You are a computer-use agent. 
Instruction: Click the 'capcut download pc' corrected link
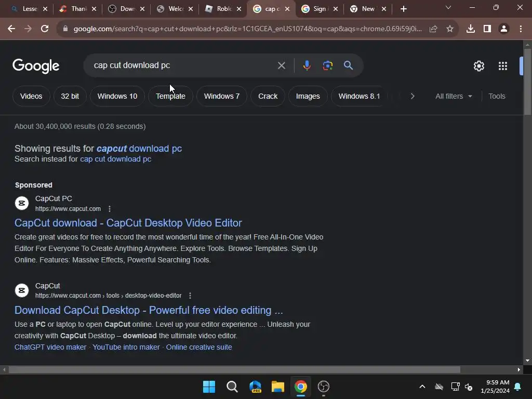coord(139,149)
